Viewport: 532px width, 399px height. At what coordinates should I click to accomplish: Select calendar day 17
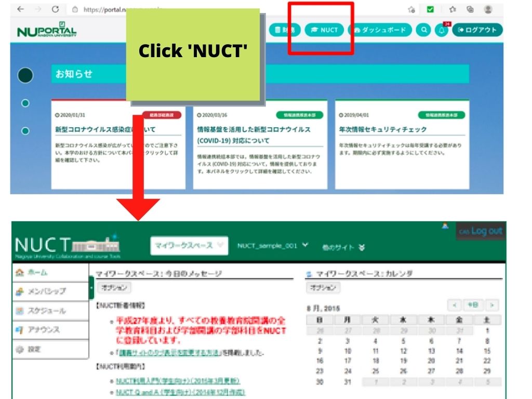tap(348, 361)
